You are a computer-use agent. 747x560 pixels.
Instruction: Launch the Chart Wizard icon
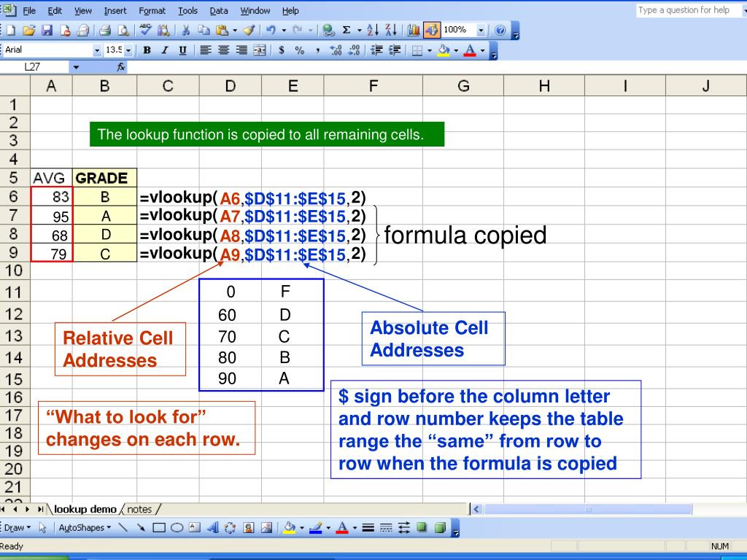414,31
